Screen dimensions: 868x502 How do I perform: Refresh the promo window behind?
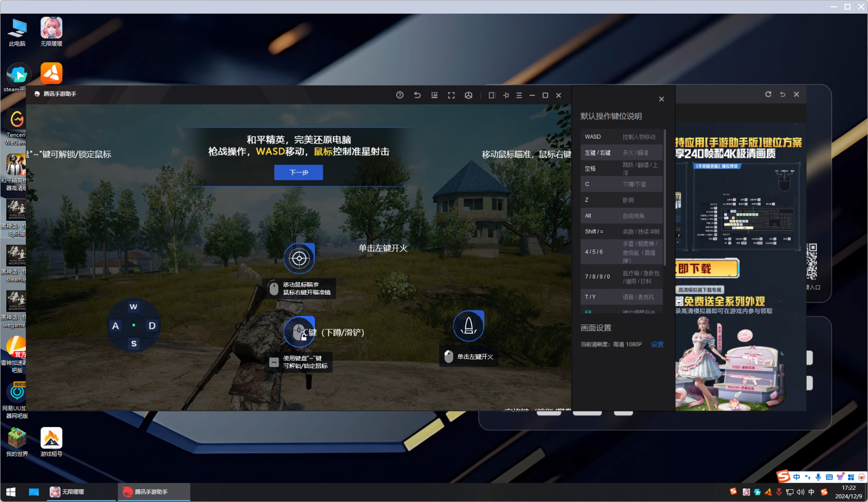click(768, 94)
